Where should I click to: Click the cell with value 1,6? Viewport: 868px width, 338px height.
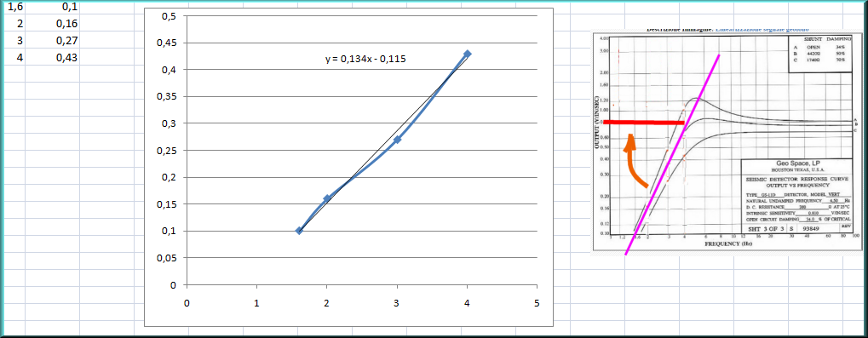[x=13, y=7]
